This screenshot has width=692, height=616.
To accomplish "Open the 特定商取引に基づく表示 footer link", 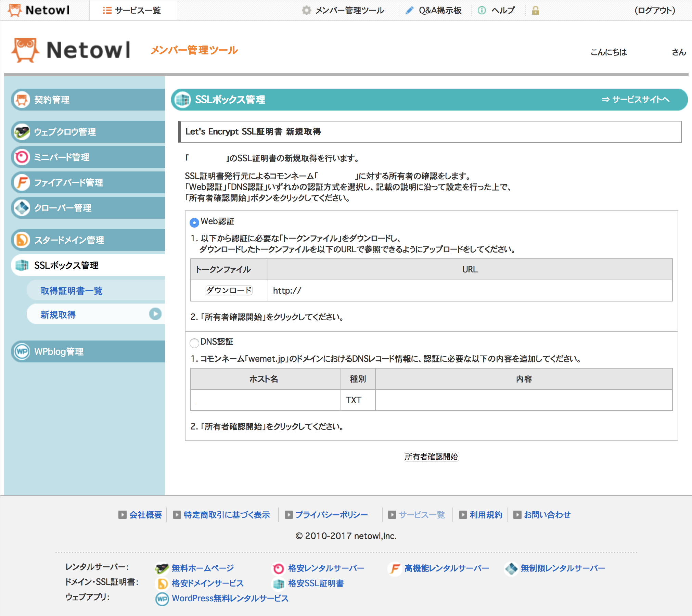I will (227, 515).
